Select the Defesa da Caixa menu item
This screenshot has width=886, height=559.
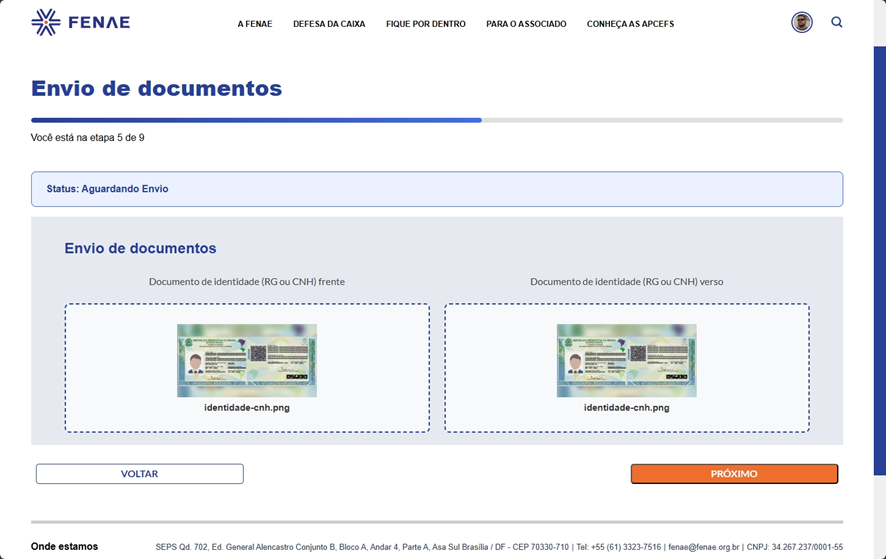(329, 24)
